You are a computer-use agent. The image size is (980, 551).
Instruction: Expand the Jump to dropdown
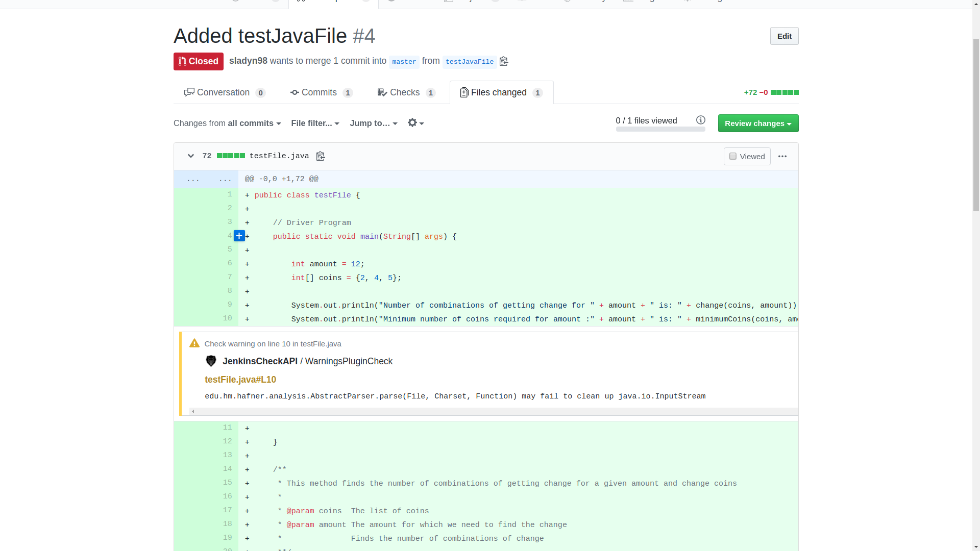tap(373, 123)
